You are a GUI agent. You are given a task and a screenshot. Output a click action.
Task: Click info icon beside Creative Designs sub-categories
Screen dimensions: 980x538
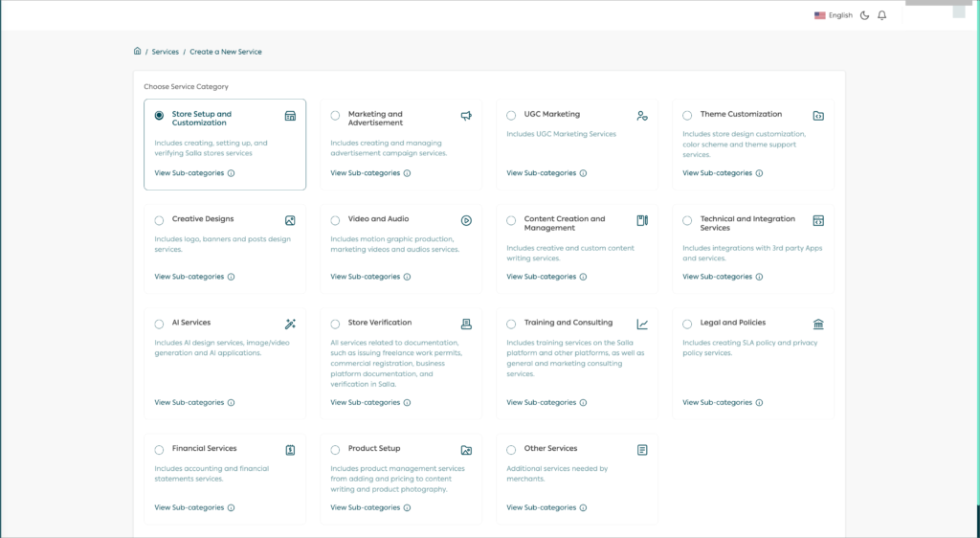232,277
